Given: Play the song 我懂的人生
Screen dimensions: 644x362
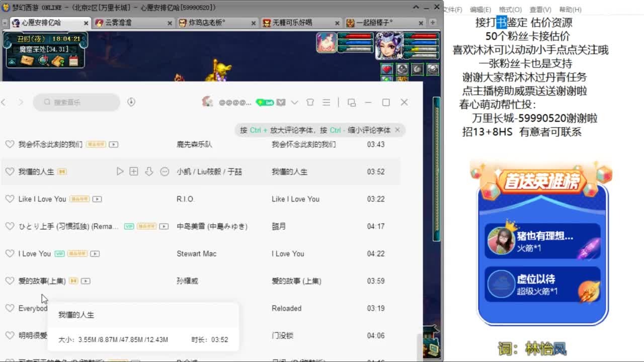Looking at the screenshot, I should [120, 171].
